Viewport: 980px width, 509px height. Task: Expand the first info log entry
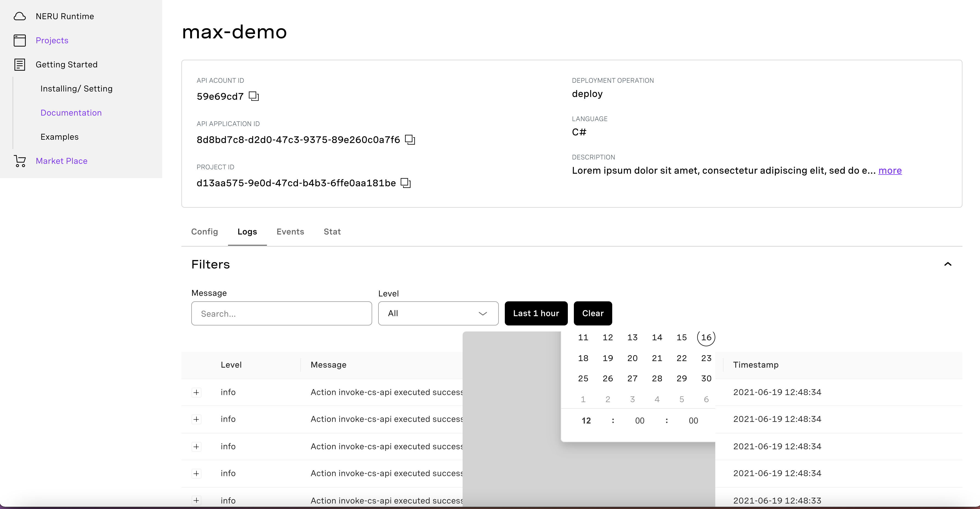196,392
